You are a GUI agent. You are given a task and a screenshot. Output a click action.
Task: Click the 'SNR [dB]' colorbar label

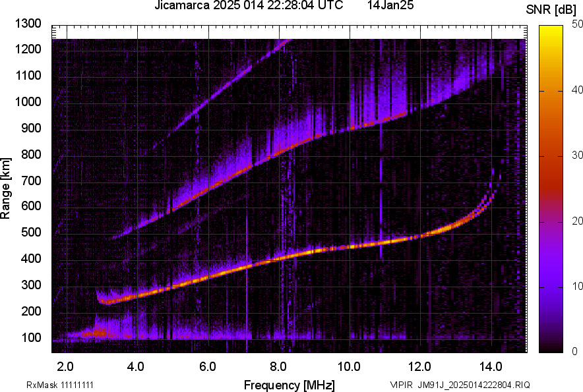[551, 10]
